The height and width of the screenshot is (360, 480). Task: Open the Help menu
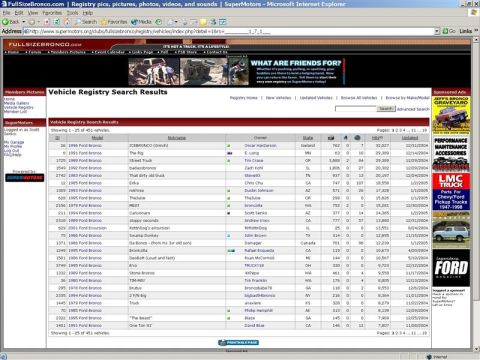coord(88,13)
